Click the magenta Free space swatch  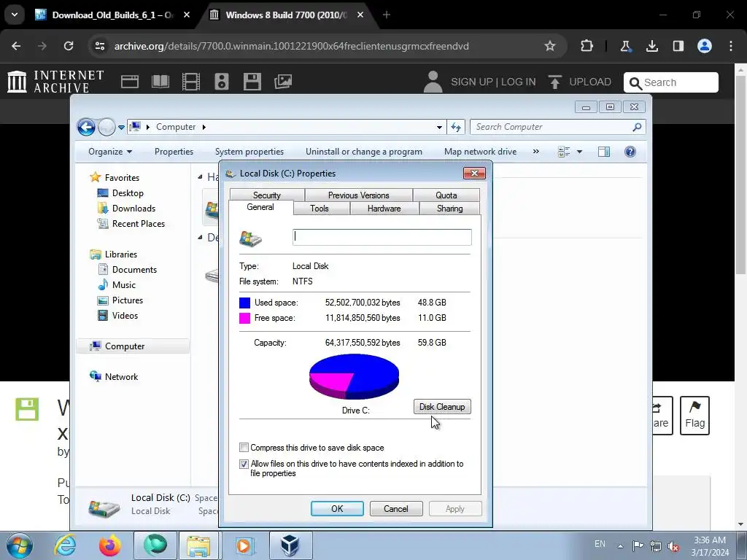click(245, 318)
